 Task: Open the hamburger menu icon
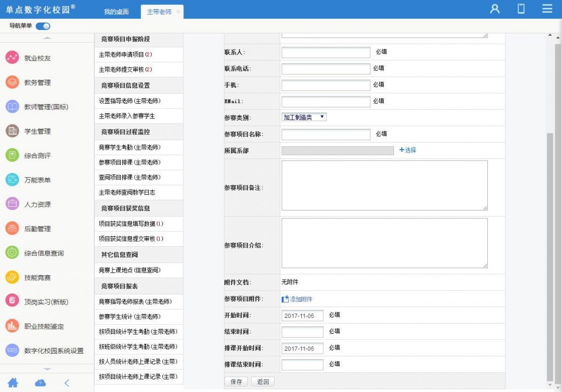point(547,9)
